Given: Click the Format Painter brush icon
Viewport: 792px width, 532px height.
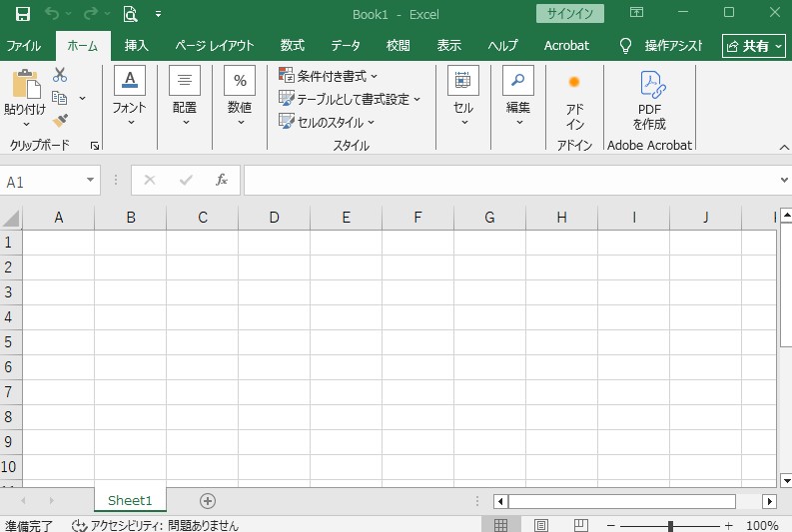Looking at the screenshot, I should (x=60, y=120).
